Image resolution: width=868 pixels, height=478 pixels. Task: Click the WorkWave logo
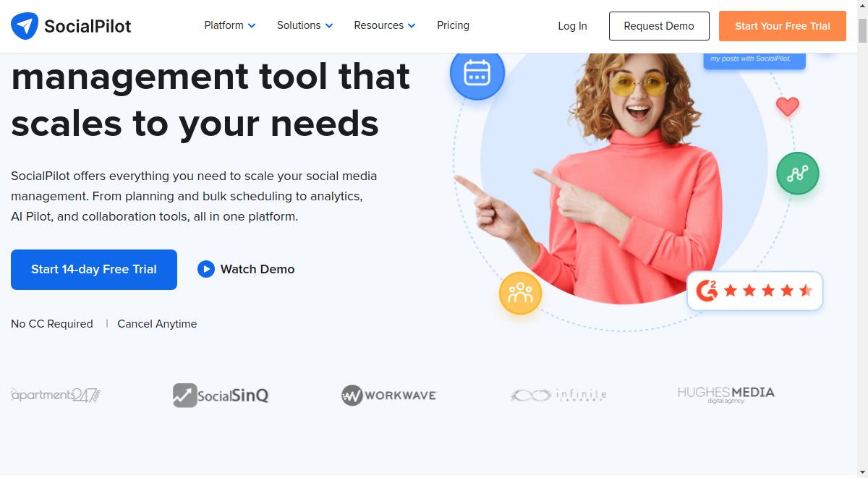point(389,396)
